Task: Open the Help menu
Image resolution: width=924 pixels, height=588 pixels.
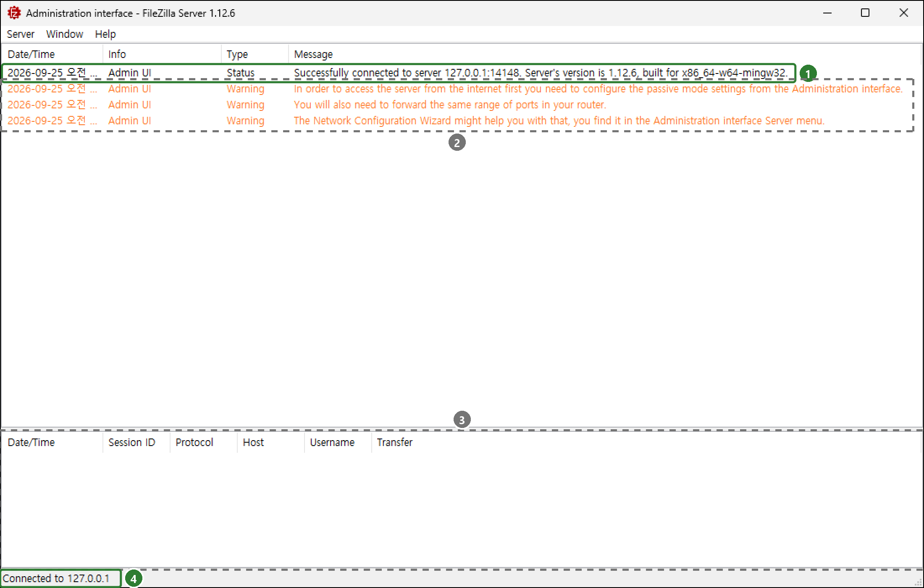Action: coord(105,34)
